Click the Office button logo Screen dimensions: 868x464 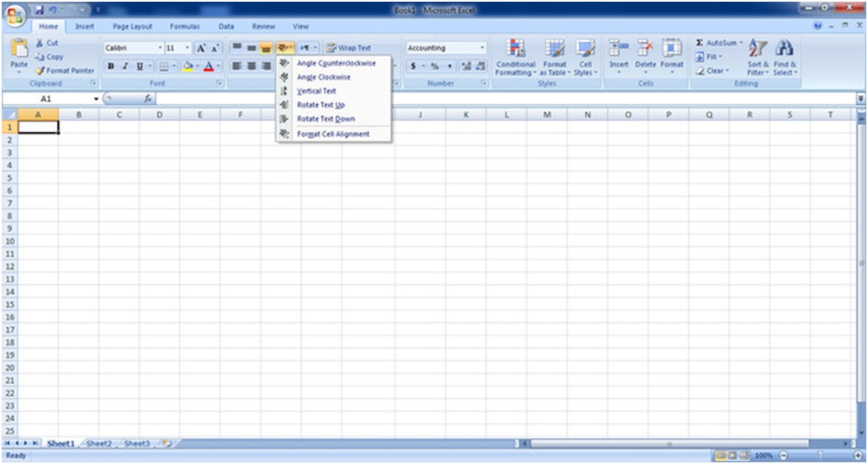click(x=15, y=17)
